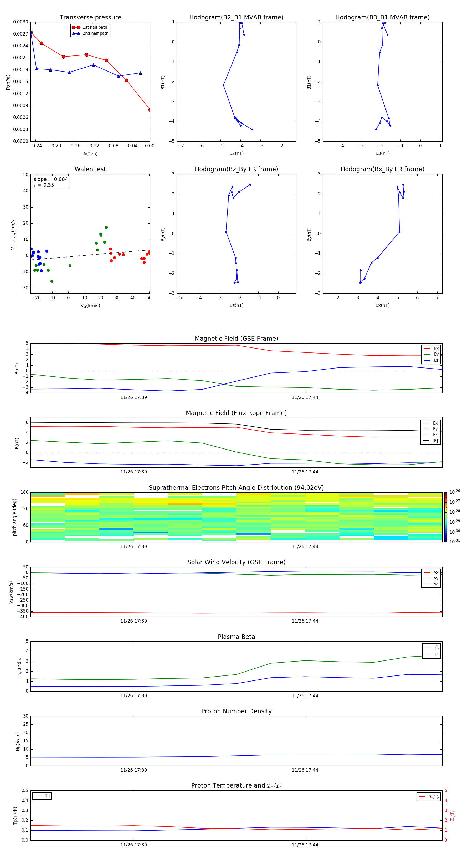The height and width of the screenshot is (868, 473).
Task: Click the 'B2(nT)' x-axis label
Action: (236, 153)
